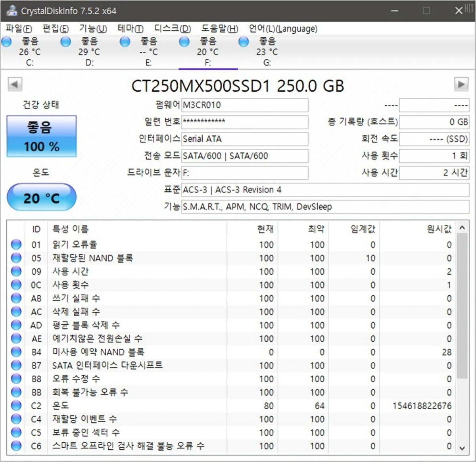The image size is (476, 462).
Task: Open the 언어(L)(Language) menu
Action: [x=283, y=29]
